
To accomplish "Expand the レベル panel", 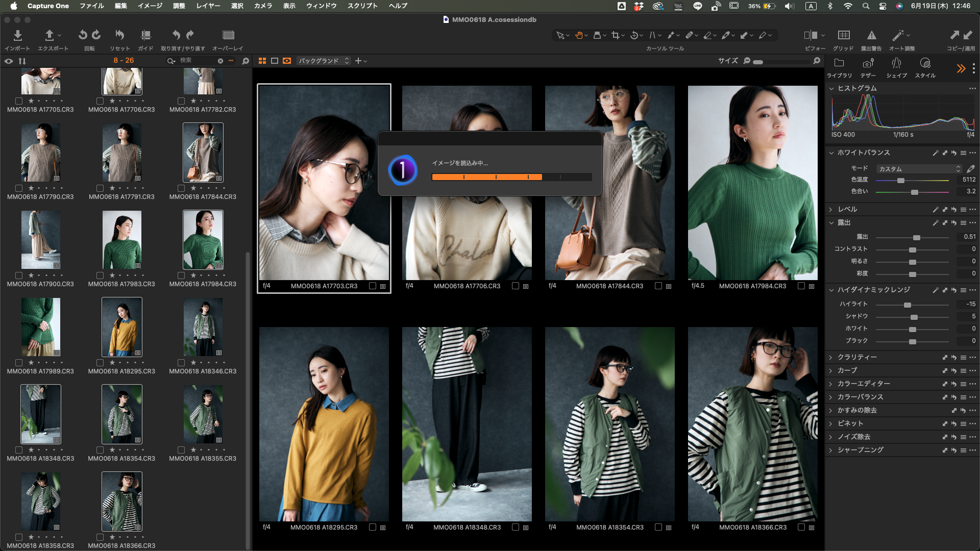I will point(831,210).
